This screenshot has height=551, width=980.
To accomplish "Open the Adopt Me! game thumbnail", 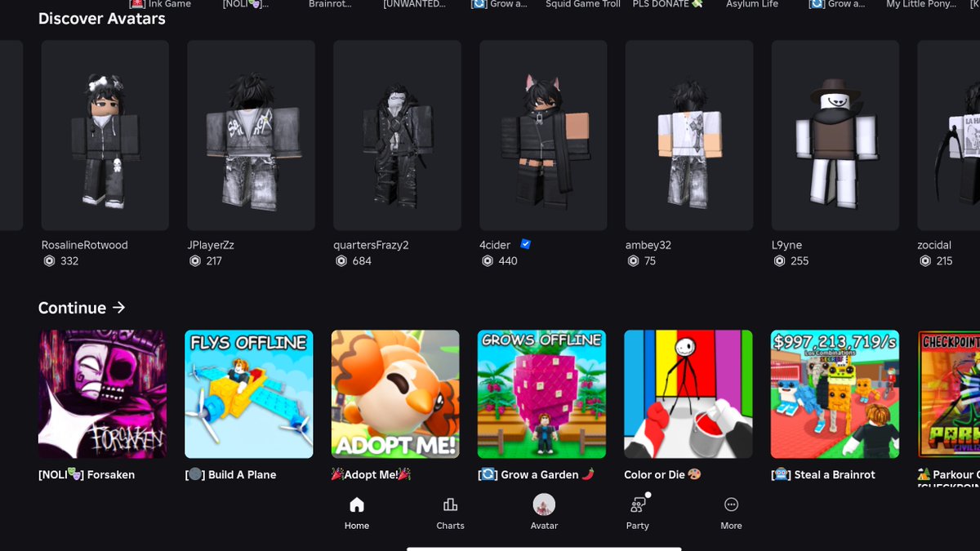I will 395,393.
